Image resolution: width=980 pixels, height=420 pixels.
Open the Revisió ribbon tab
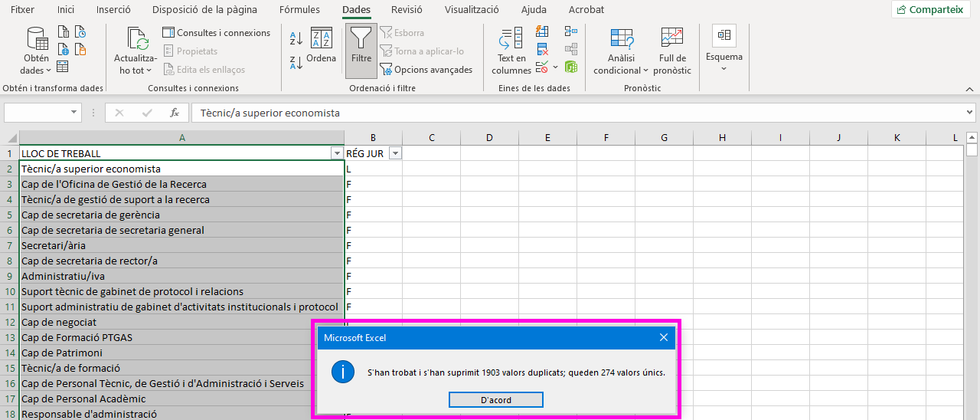(x=406, y=10)
